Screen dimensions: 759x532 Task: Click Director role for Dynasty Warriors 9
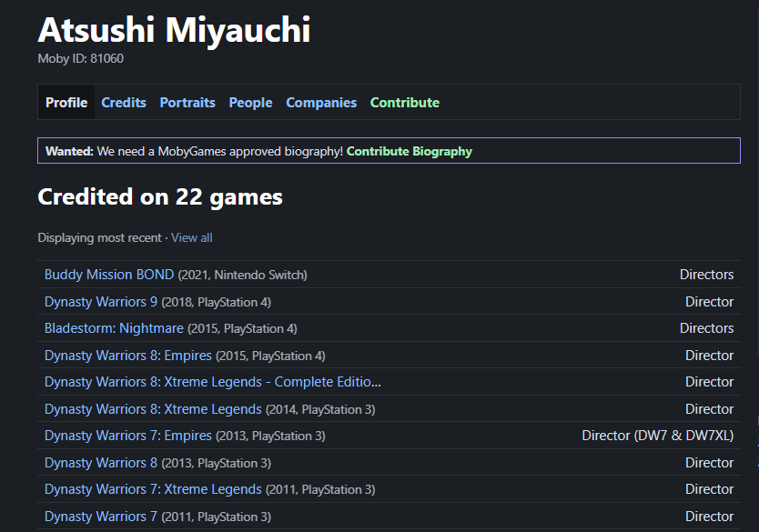point(710,302)
